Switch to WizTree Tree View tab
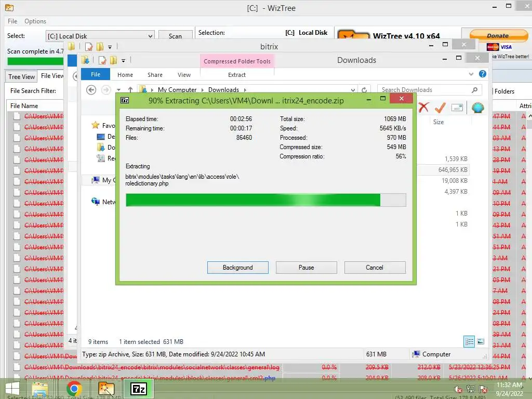Image resolution: width=532 pixels, height=399 pixels. [21, 77]
